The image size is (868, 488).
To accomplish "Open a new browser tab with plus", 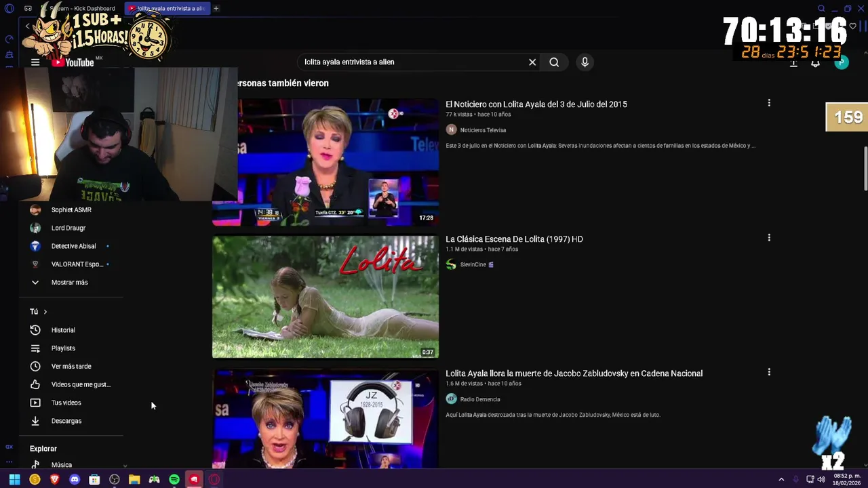I will (216, 8).
